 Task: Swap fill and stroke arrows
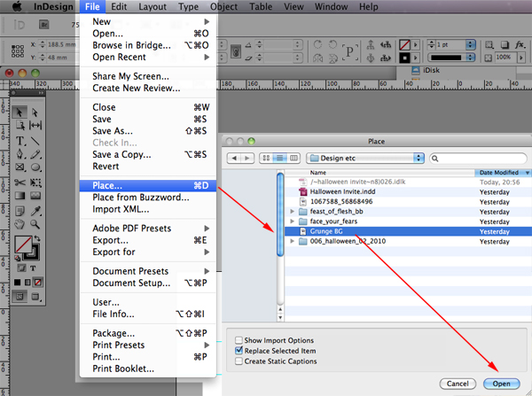(x=37, y=238)
